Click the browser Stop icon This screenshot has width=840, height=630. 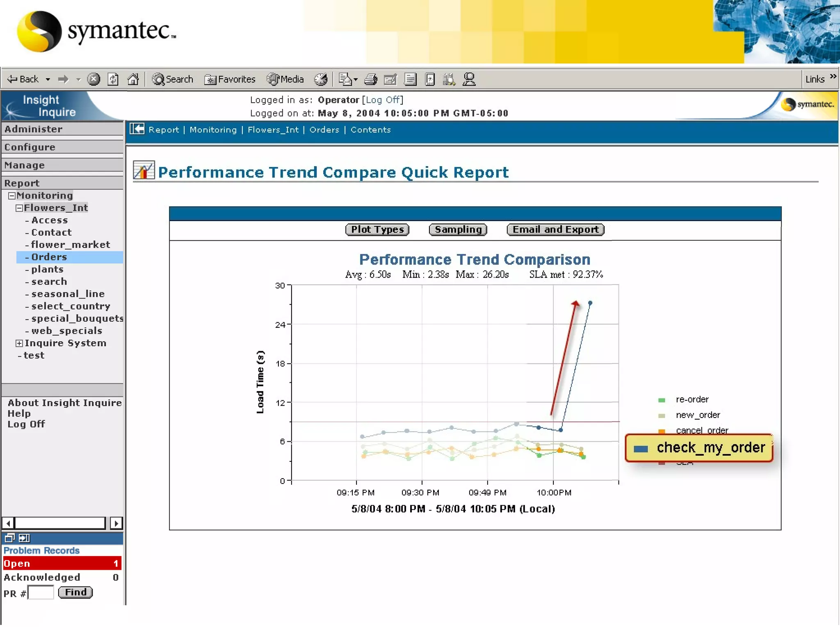pyautogui.click(x=94, y=79)
